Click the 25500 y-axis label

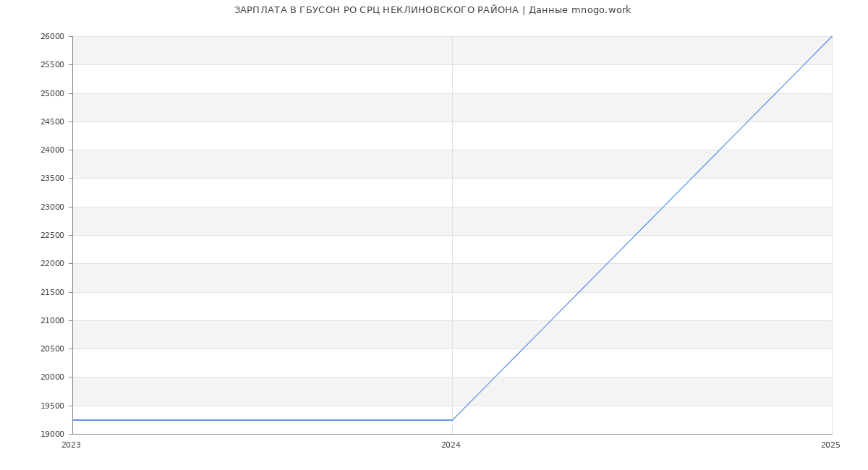(52, 65)
